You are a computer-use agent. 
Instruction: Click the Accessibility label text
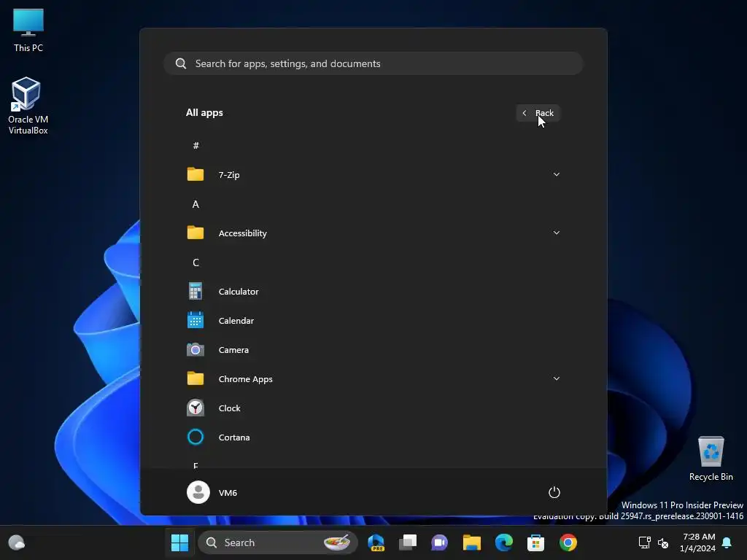click(242, 233)
